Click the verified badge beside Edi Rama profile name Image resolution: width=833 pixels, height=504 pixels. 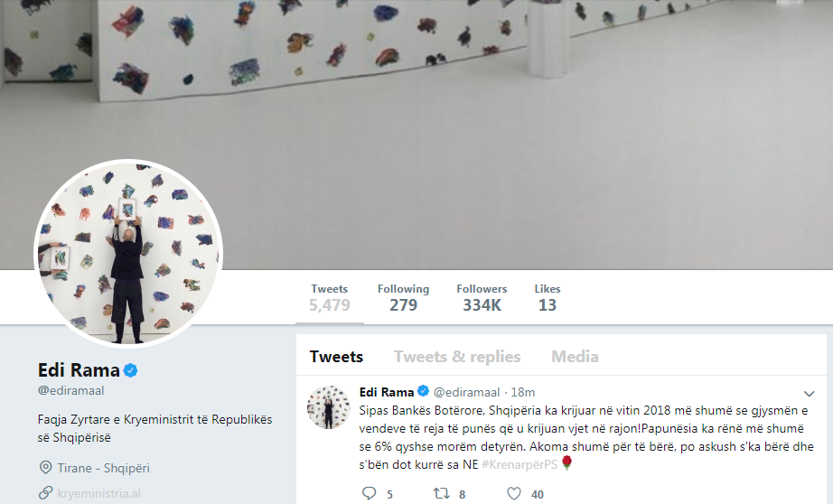coord(131,370)
